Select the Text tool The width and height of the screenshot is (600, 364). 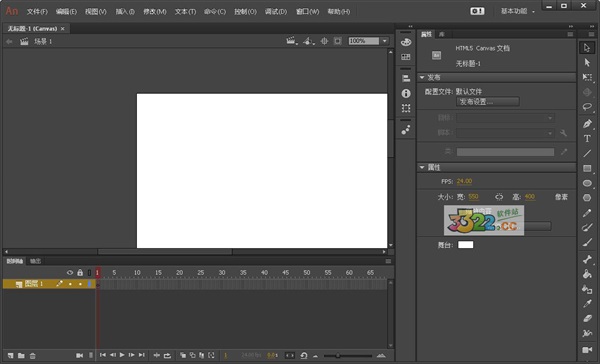tap(587, 139)
